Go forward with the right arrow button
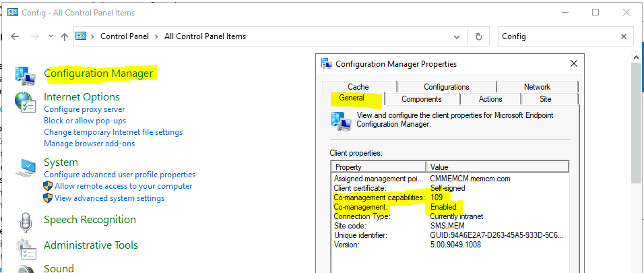The height and width of the screenshot is (273, 644). tap(35, 36)
